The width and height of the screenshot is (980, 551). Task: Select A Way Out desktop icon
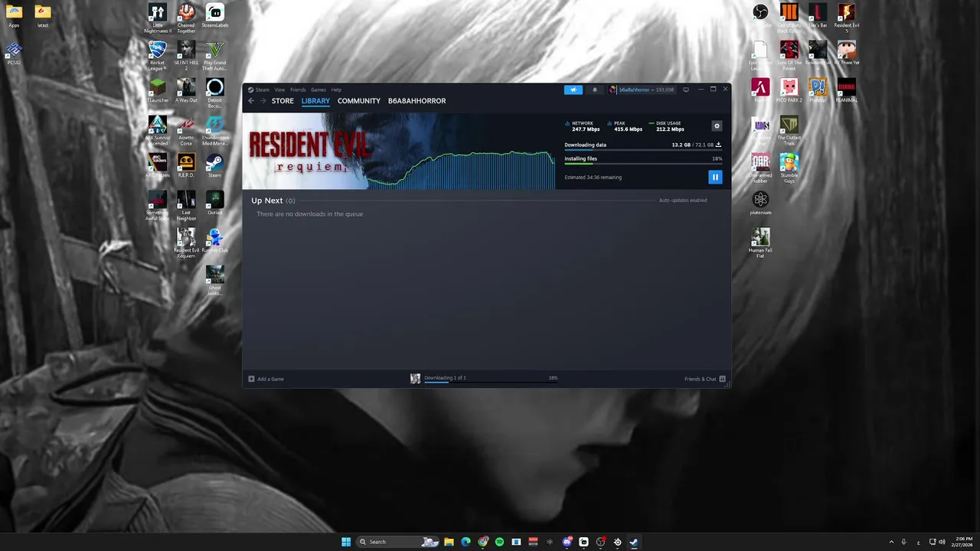coord(186,90)
